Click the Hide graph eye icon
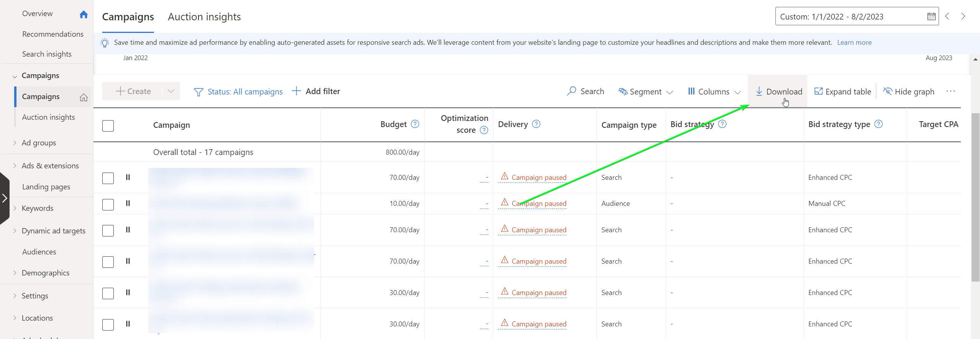 coord(888,91)
